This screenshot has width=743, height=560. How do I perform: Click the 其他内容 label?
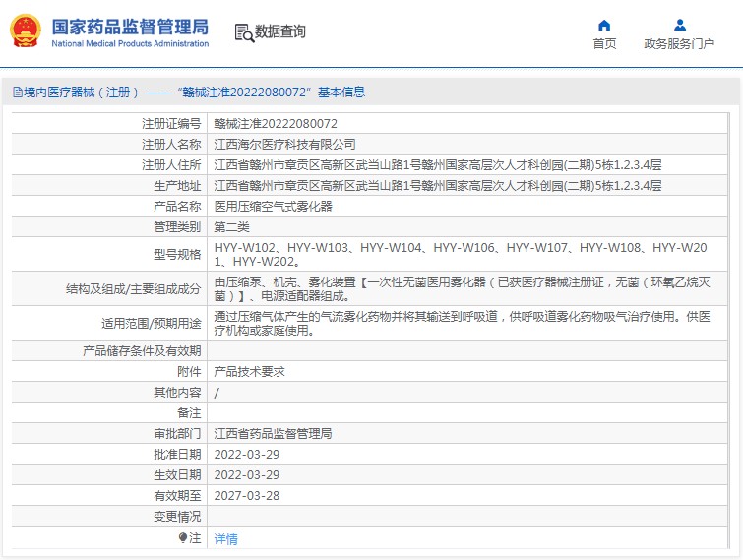pos(177,393)
